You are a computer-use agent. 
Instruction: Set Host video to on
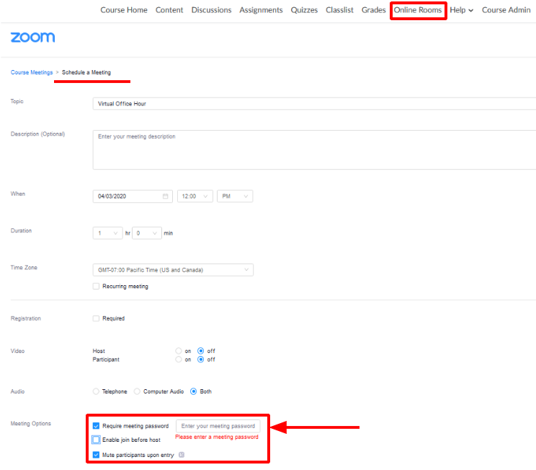(x=178, y=351)
